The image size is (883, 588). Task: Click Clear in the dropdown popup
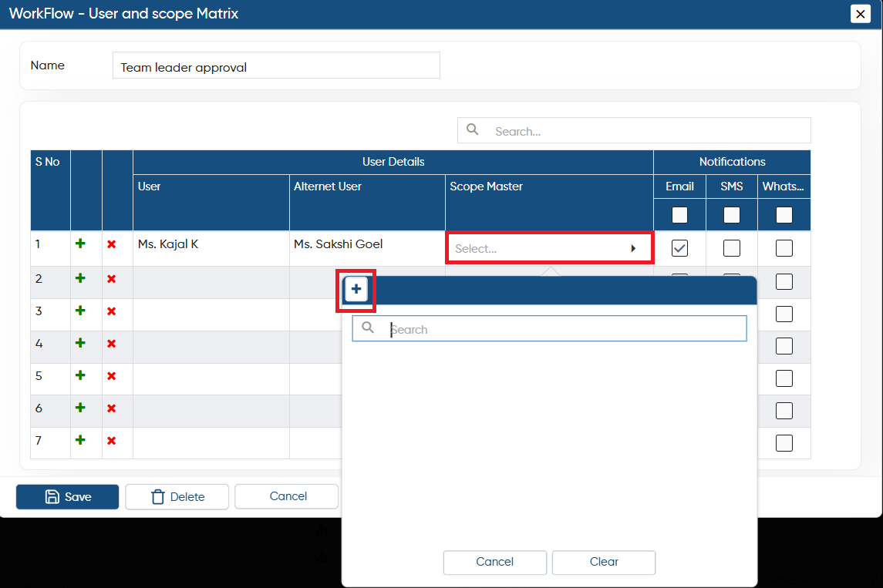(x=604, y=562)
